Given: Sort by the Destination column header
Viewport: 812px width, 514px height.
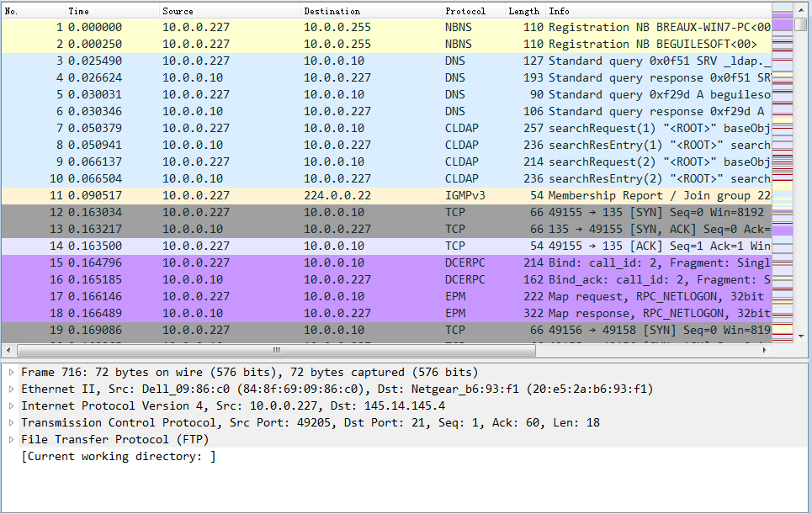Looking at the screenshot, I should point(371,11).
